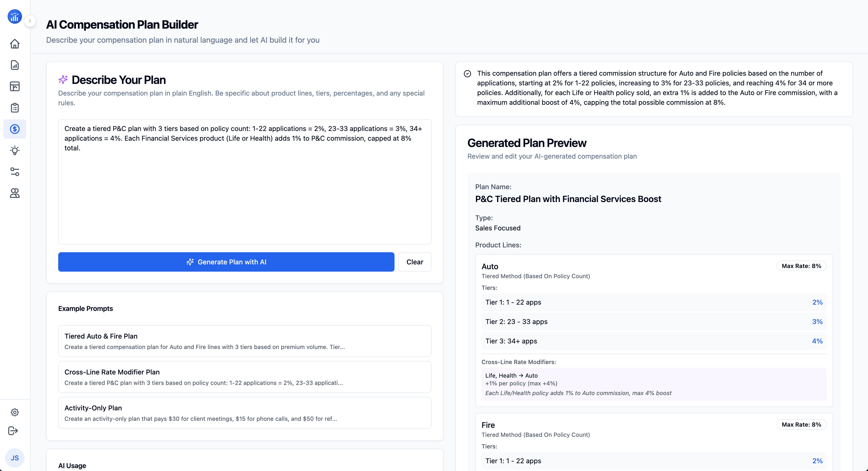
Task: Click the app logo at top left
Action: [15, 16]
